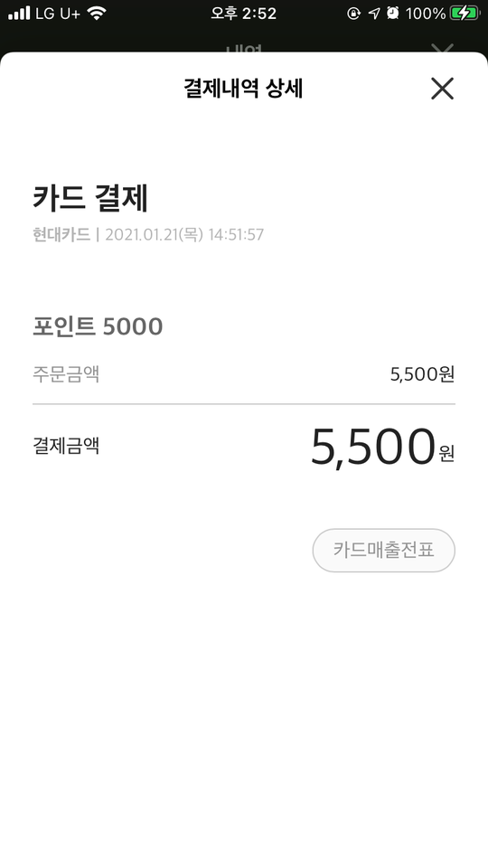Screen dimensions: 488x868
Task: Tap the 현대카드 card name label
Action: tap(61, 235)
